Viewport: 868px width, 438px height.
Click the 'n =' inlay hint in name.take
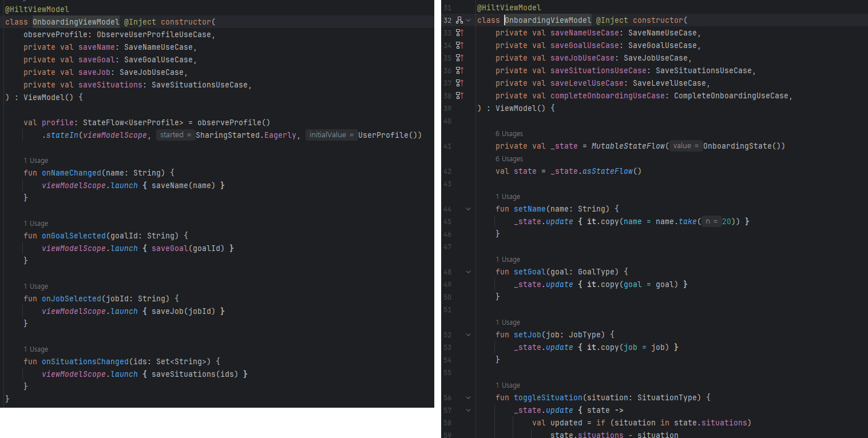point(711,221)
